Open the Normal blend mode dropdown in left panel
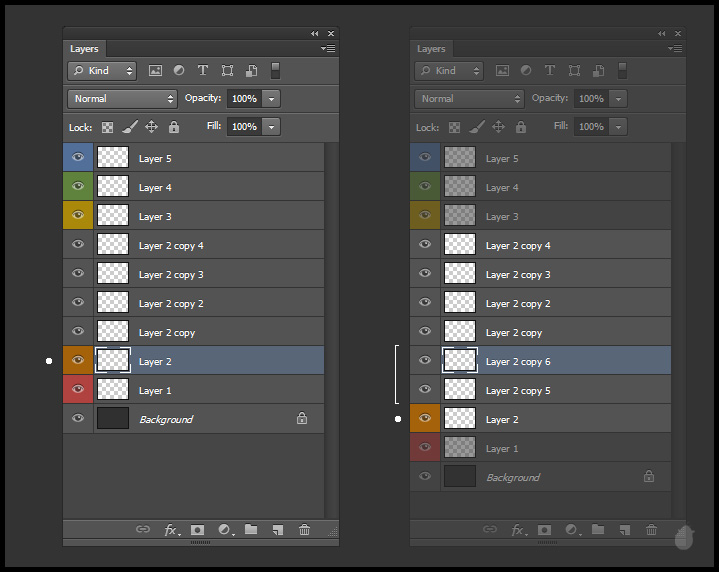Image resolution: width=719 pixels, height=572 pixels. (x=122, y=99)
